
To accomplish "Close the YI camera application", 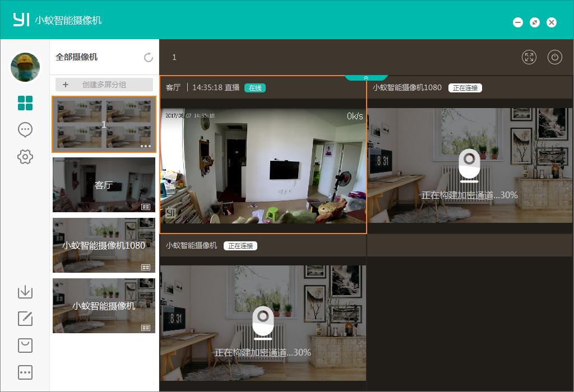I will [x=552, y=22].
